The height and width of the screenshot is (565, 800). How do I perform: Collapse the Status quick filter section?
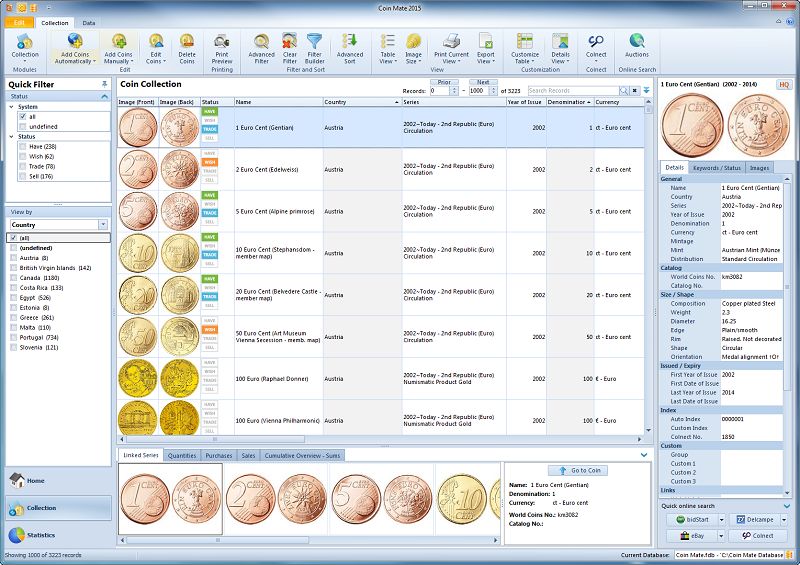(105, 96)
